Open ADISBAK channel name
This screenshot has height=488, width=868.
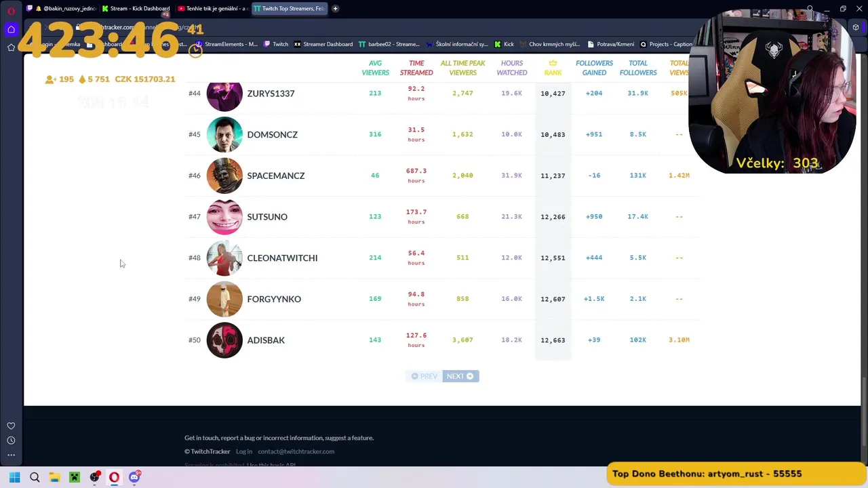tap(266, 340)
